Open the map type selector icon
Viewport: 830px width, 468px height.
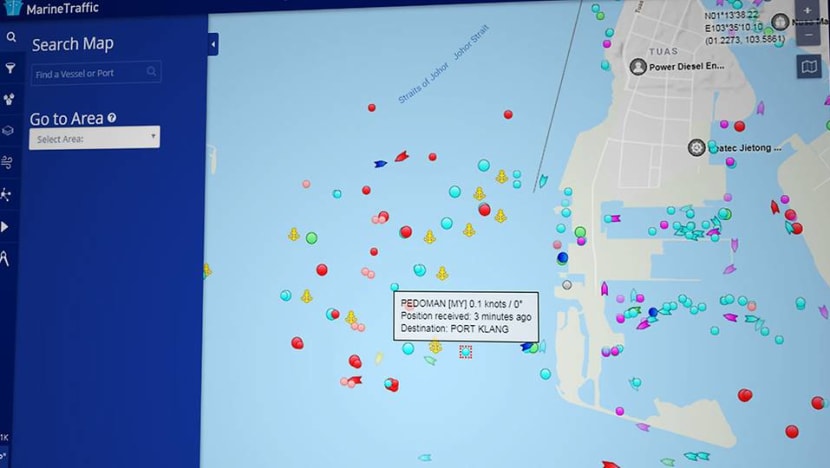[809, 67]
